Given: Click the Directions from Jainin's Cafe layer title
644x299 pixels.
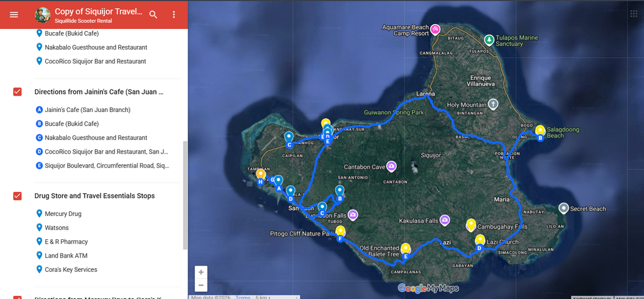Looking at the screenshot, I should [x=99, y=92].
